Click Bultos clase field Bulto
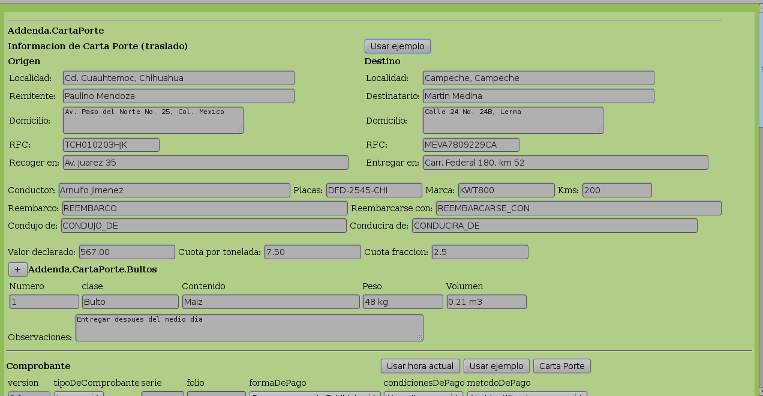The width and height of the screenshot is (763, 396). pos(130,302)
